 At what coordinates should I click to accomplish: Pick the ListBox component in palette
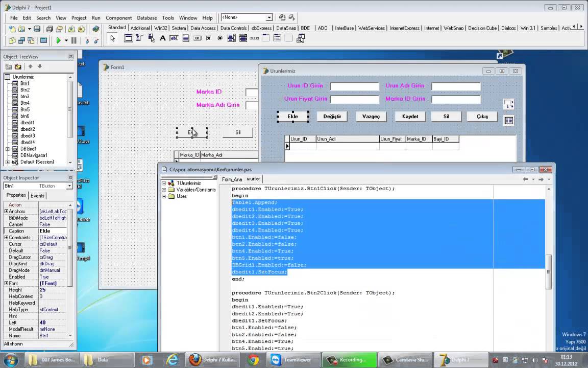231,38
